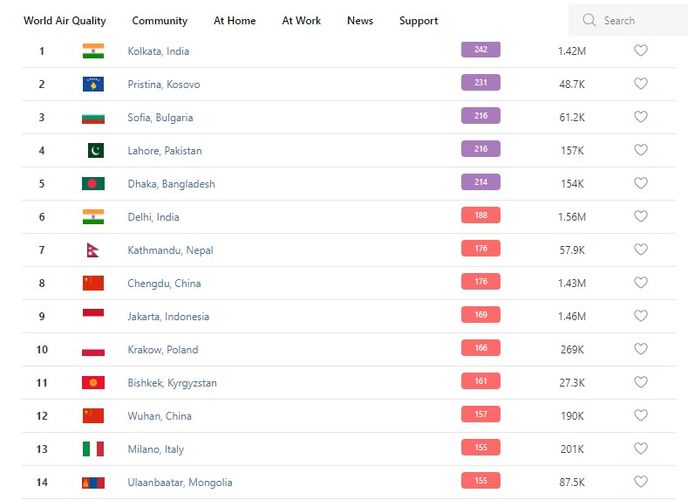Favorite Kolkata with the heart icon
Image resolution: width=688 pixels, height=500 pixels.
[641, 51]
